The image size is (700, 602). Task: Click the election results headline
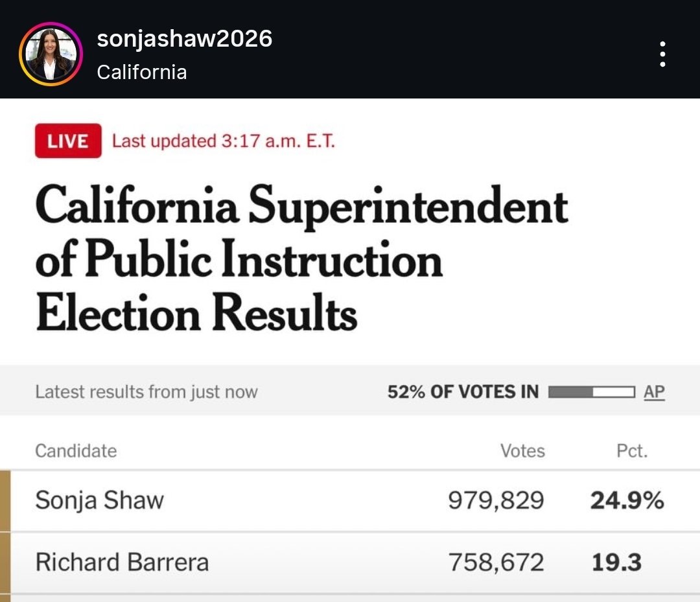pyautogui.click(x=302, y=259)
